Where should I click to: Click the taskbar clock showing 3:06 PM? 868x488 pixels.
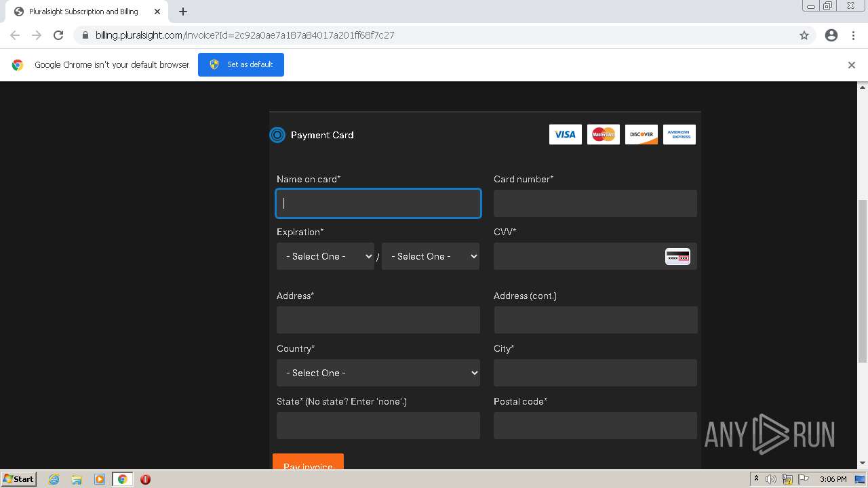click(x=833, y=479)
